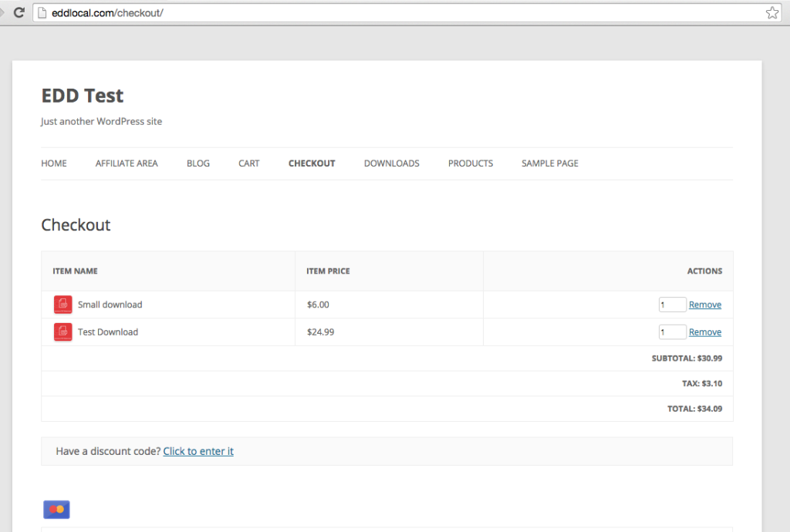Image resolution: width=790 pixels, height=532 pixels.
Task: Visit the Products page
Action: tap(471, 163)
